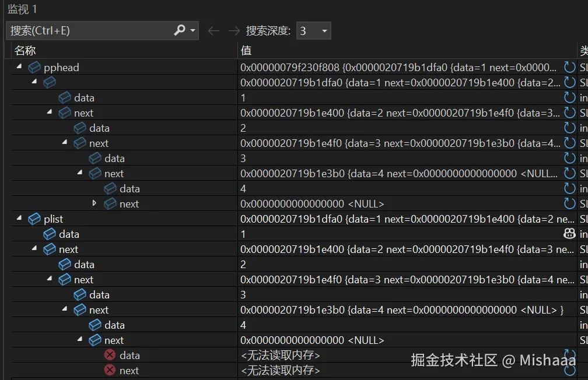Click the Copilot icon beside plist data value
The width and height of the screenshot is (588, 380).
tap(569, 234)
